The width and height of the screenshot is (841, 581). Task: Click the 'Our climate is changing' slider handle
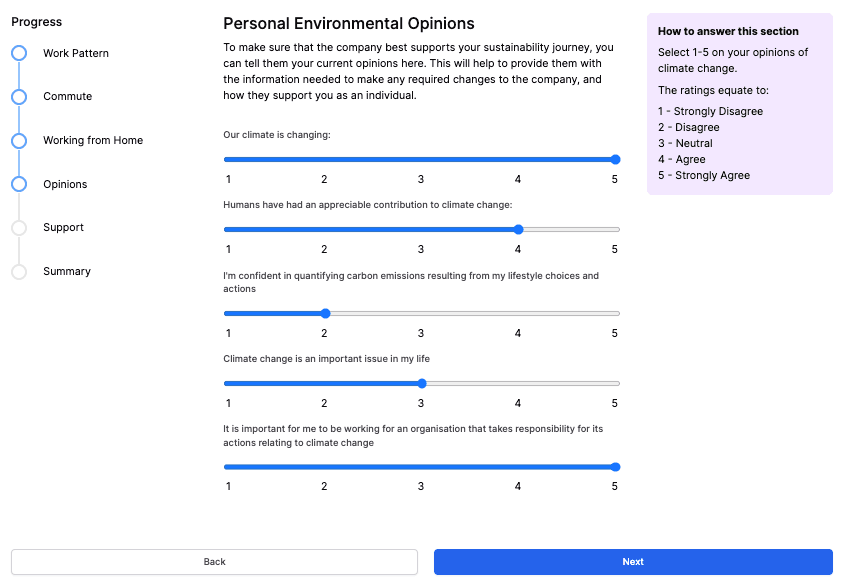click(615, 159)
